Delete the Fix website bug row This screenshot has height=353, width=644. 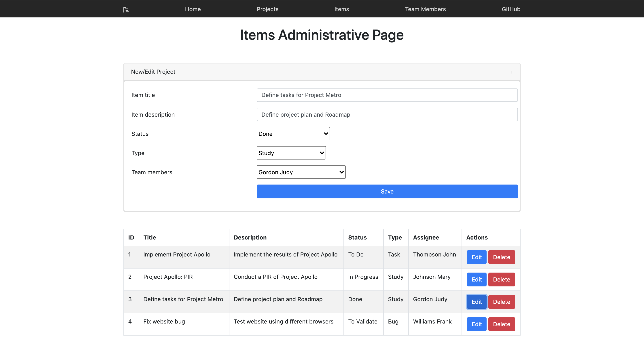pos(501,324)
